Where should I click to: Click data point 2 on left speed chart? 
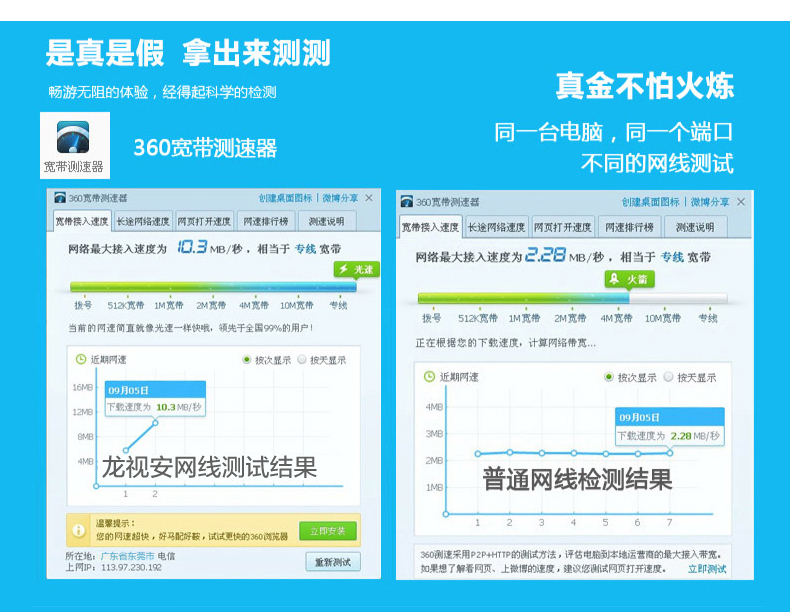coord(156,423)
